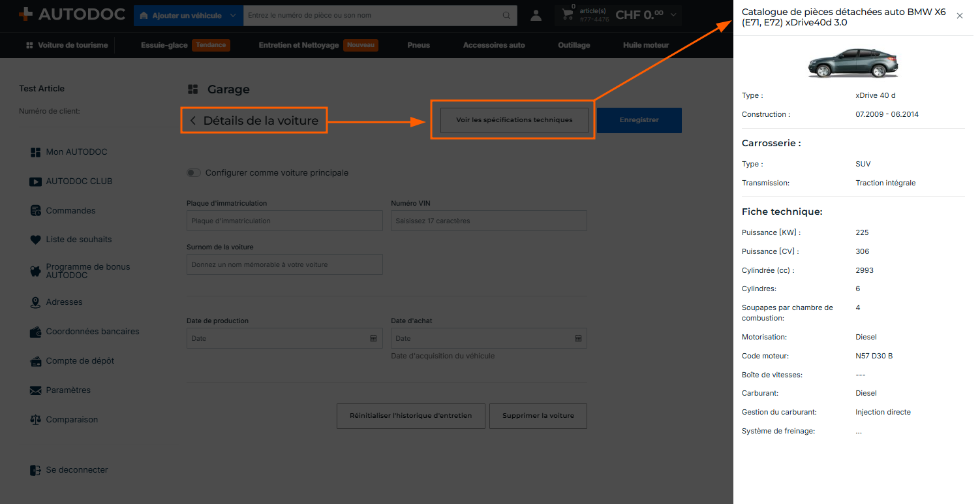Click calendar icon in Date de production

pos(373,338)
